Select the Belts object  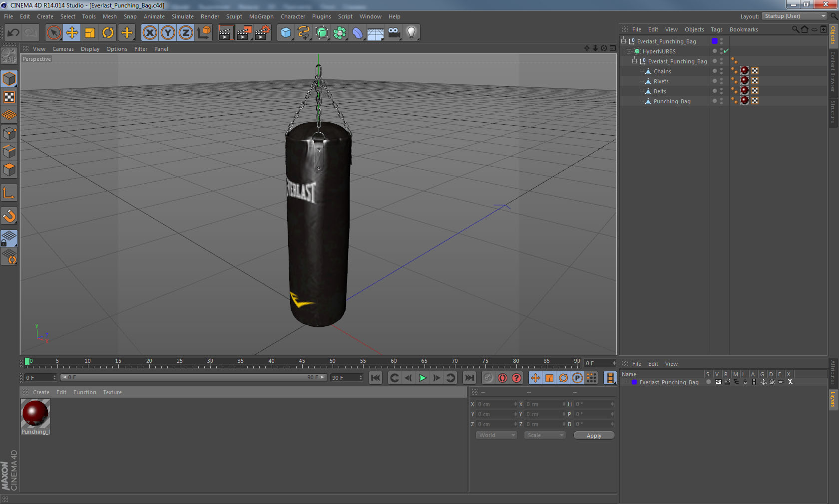(x=660, y=91)
